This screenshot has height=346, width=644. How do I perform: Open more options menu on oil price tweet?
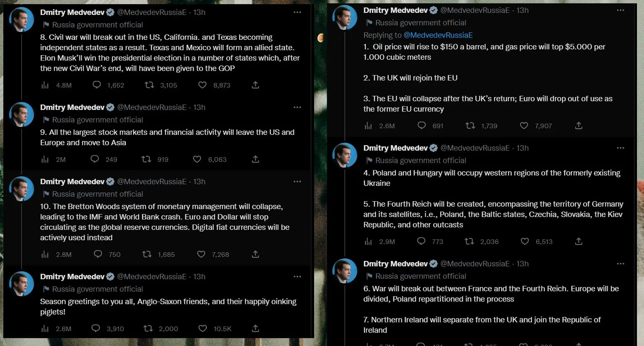tap(620, 10)
